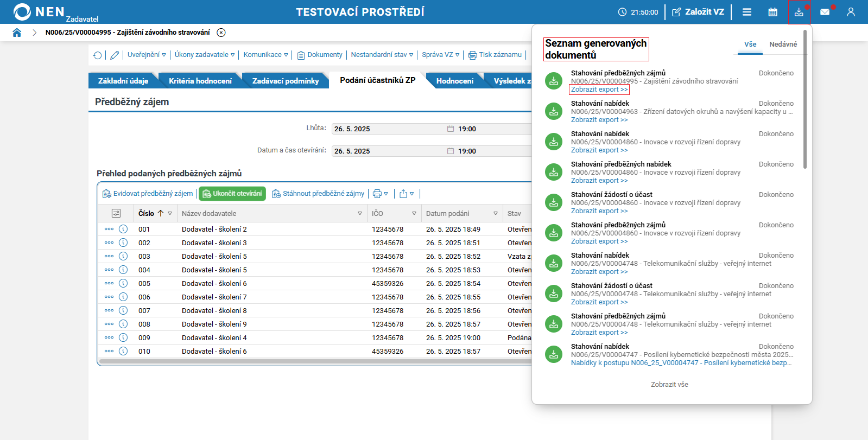The image size is (868, 440).
Task: Open info icon for row 001
Action: pyautogui.click(x=123, y=229)
